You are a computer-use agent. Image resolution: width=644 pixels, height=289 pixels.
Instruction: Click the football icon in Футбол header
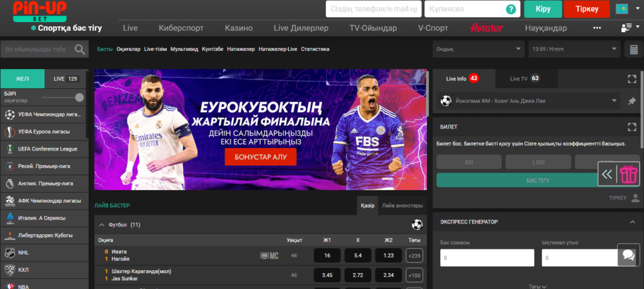417,224
